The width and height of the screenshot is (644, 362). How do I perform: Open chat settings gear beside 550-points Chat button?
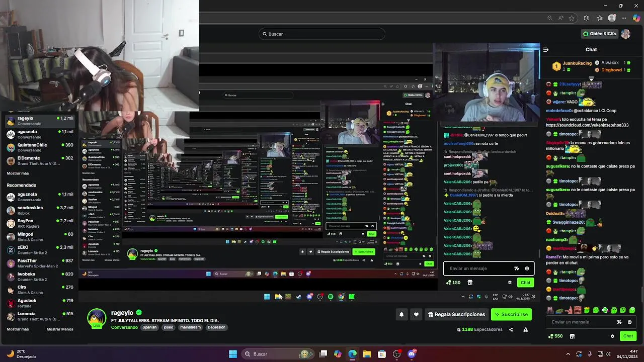click(612, 336)
